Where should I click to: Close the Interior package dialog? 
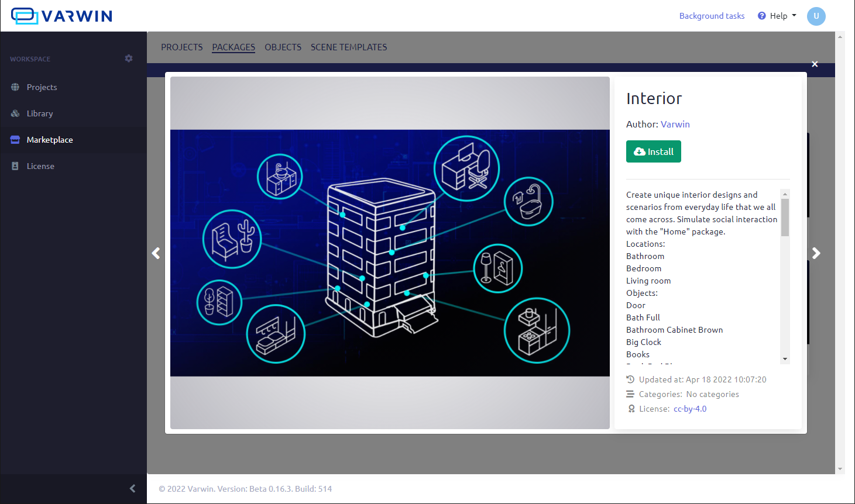coord(815,64)
